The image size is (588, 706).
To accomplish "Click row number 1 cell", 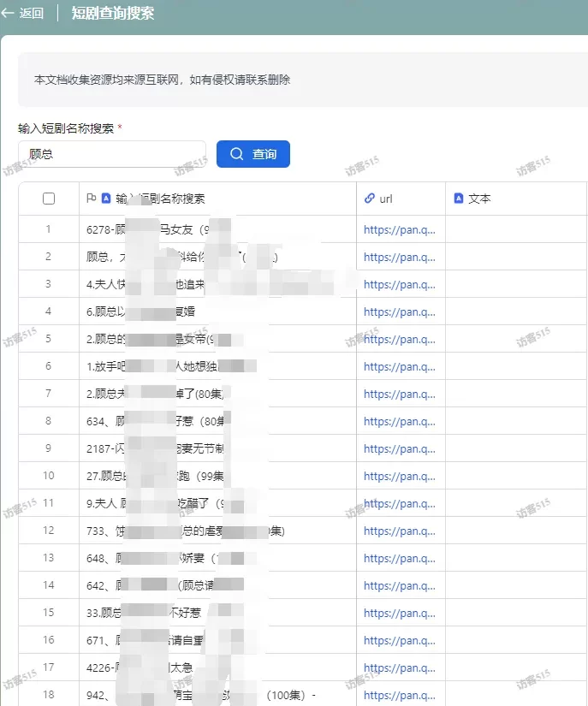I will [x=49, y=229].
